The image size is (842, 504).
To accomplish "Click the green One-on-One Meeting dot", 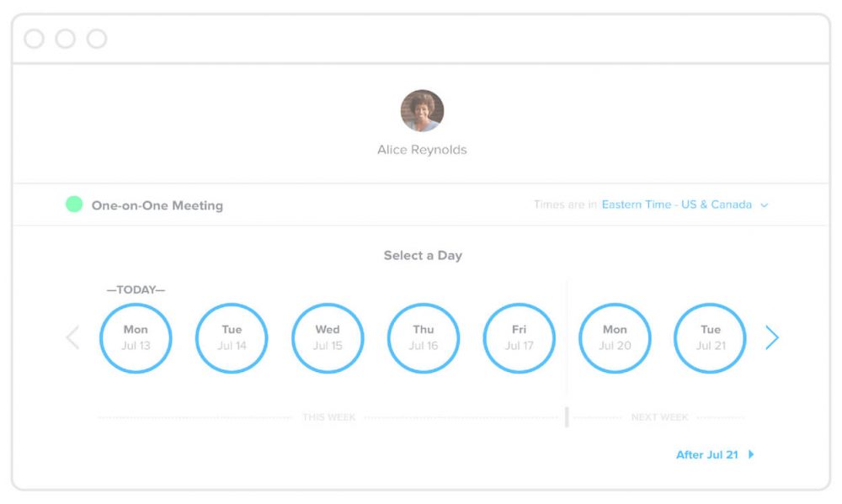I will tap(74, 204).
